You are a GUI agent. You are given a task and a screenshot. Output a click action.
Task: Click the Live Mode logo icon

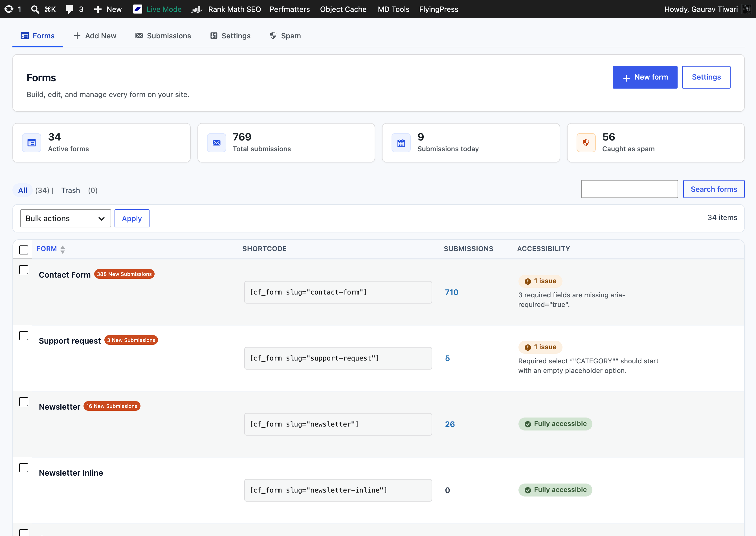pyautogui.click(x=137, y=9)
